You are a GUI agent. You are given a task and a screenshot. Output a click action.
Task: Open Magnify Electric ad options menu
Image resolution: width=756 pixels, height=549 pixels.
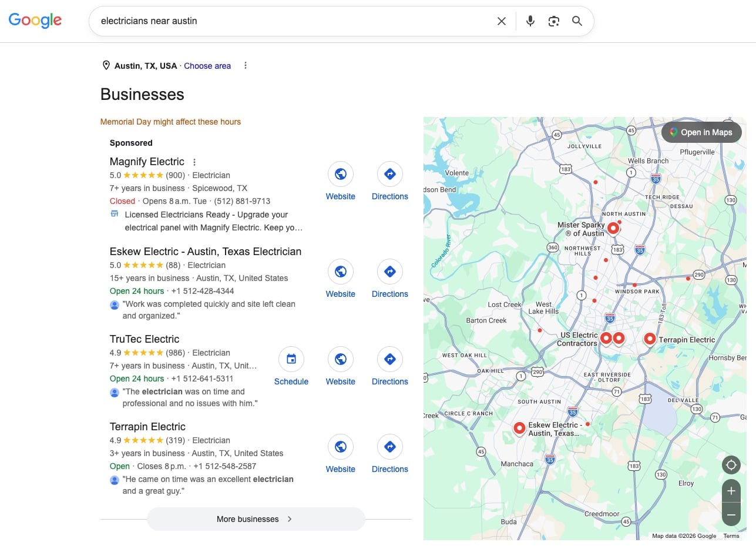[x=194, y=162]
